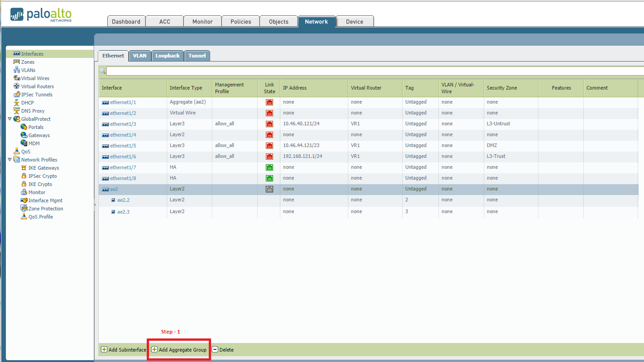Open the Tunnel interfaces tab
The image size is (644, 362).
[x=197, y=56]
